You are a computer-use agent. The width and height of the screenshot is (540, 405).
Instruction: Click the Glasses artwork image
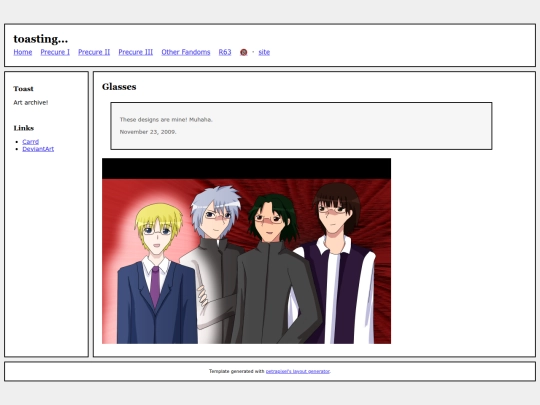pos(246,251)
